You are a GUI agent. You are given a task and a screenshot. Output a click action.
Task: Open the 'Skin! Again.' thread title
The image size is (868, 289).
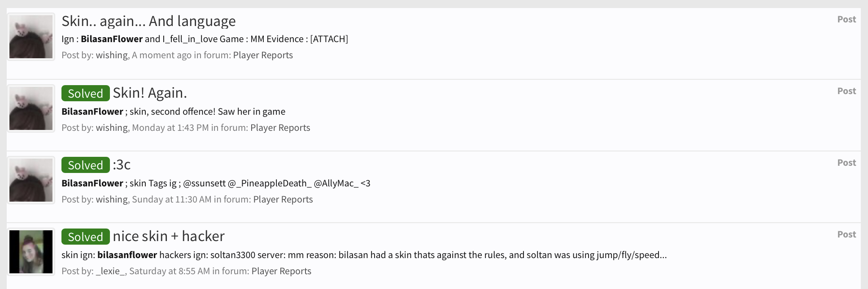(x=150, y=93)
